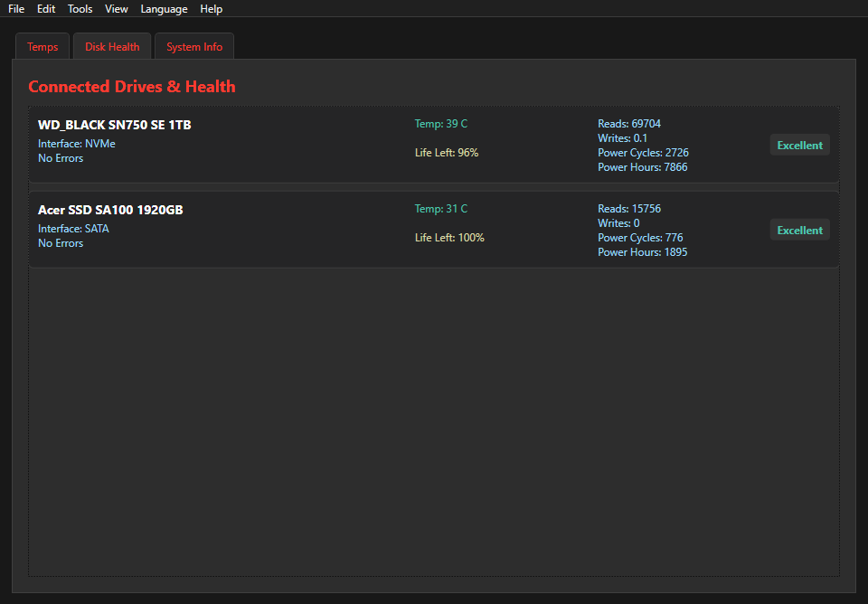Click Power Hours: 1895 value
Viewport: 868px width, 604px height.
643,252
